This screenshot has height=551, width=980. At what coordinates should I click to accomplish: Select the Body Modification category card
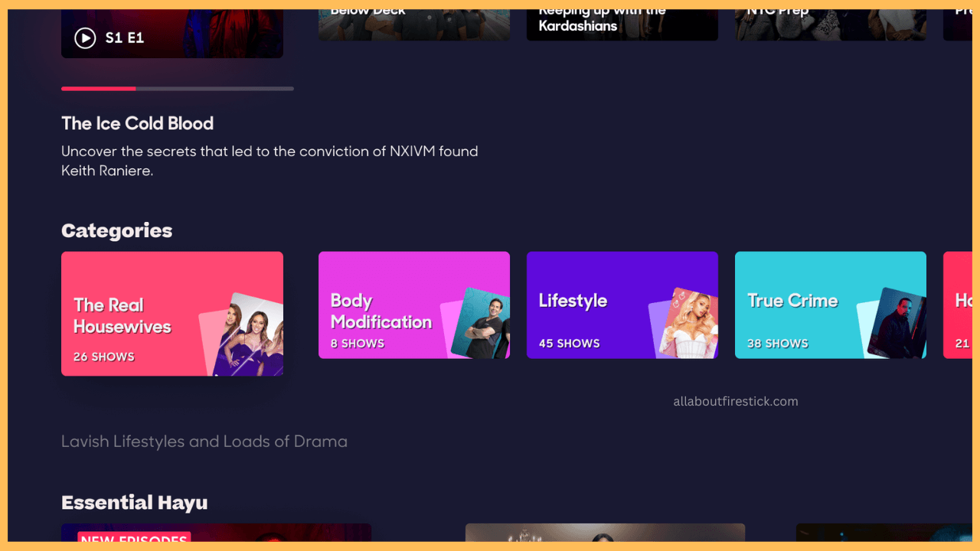[x=413, y=305]
